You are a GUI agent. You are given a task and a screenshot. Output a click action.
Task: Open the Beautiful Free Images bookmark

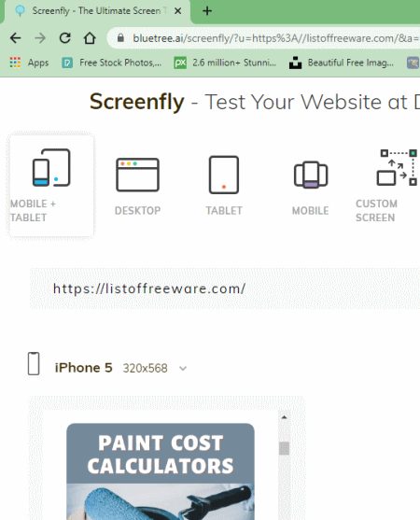click(342, 63)
